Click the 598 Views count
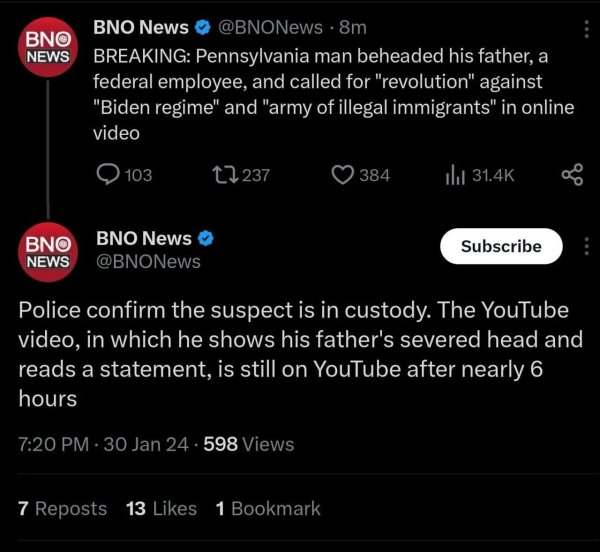The height and width of the screenshot is (552, 600). pos(249,445)
